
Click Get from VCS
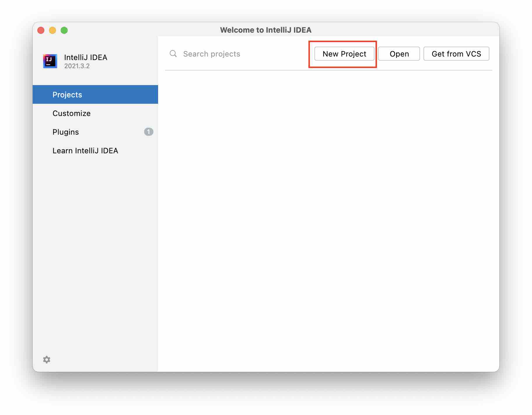pos(456,54)
